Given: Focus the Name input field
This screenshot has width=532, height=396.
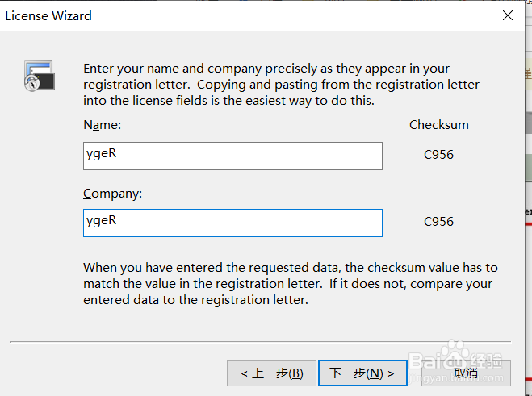Looking at the screenshot, I should pos(232,156).
